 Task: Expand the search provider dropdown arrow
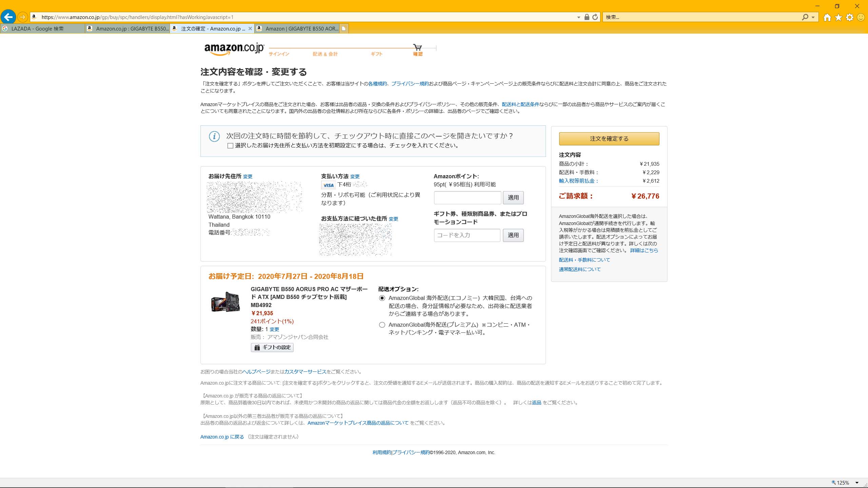click(813, 17)
